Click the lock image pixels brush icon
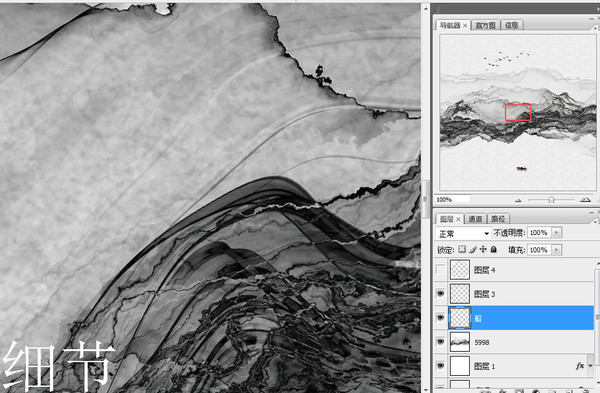Image resolution: width=600 pixels, height=393 pixels. point(473,249)
